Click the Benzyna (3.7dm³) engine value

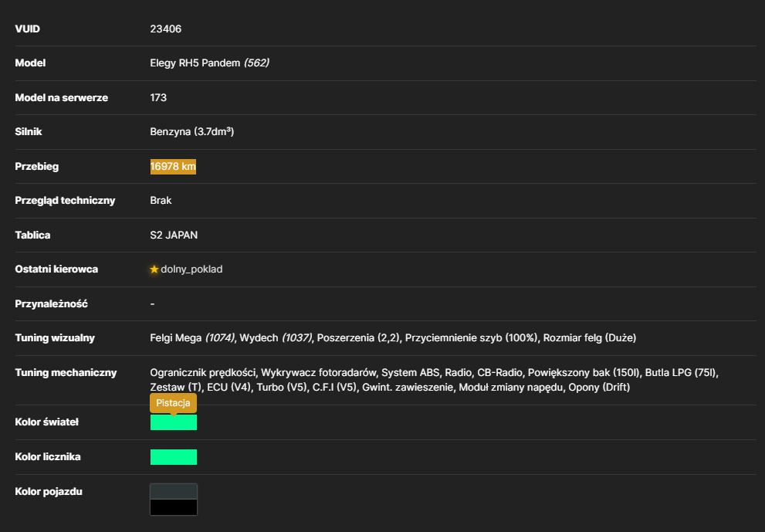click(192, 132)
